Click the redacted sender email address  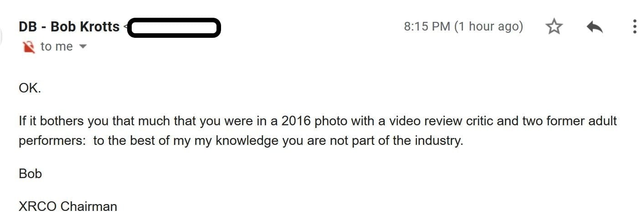tap(174, 28)
